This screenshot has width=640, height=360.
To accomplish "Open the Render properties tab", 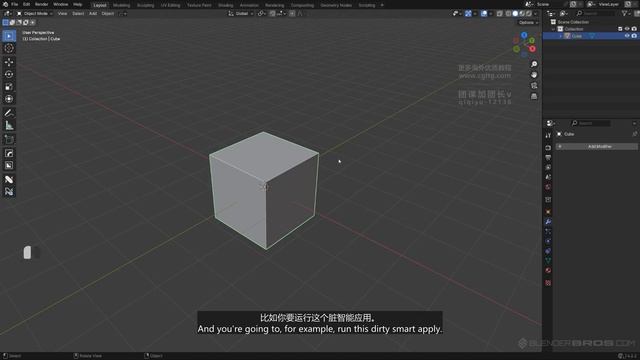I will point(548,148).
